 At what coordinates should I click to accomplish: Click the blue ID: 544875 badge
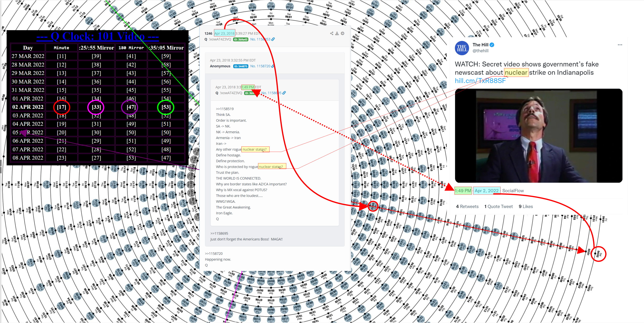pos(240,66)
